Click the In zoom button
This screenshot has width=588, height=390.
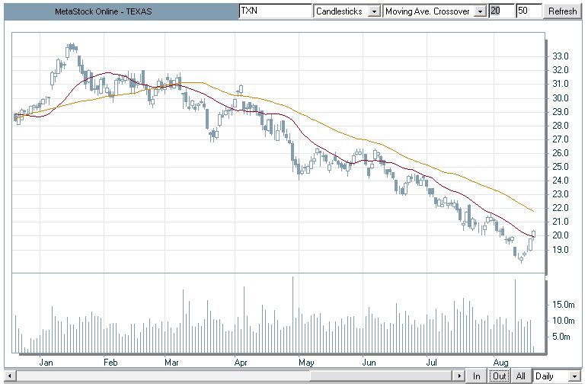click(476, 376)
